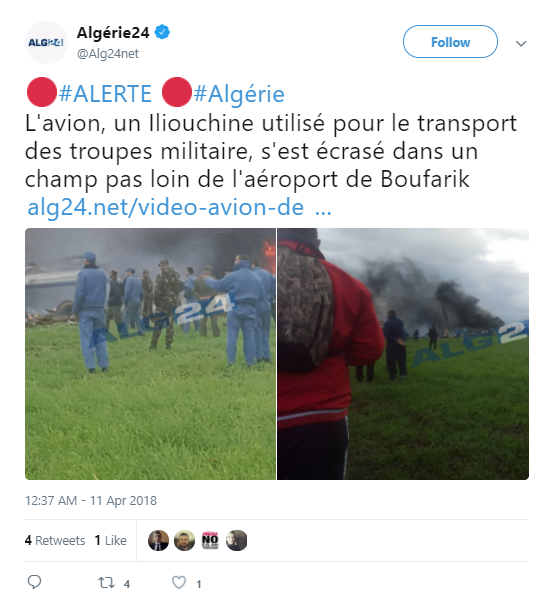Open the tweet timestamp 11 Apr 2018
552x601 pixels.
pyautogui.click(x=91, y=501)
